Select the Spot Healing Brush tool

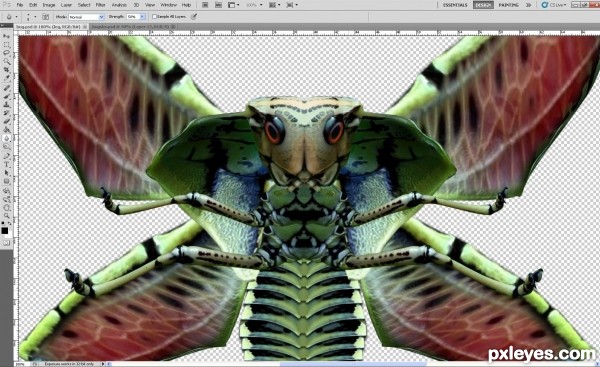(7, 88)
